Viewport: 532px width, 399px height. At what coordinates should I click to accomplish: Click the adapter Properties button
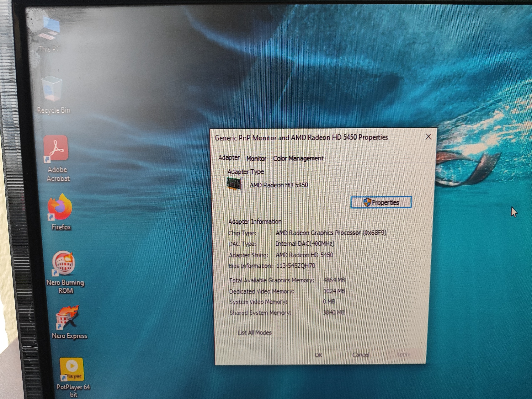381,202
